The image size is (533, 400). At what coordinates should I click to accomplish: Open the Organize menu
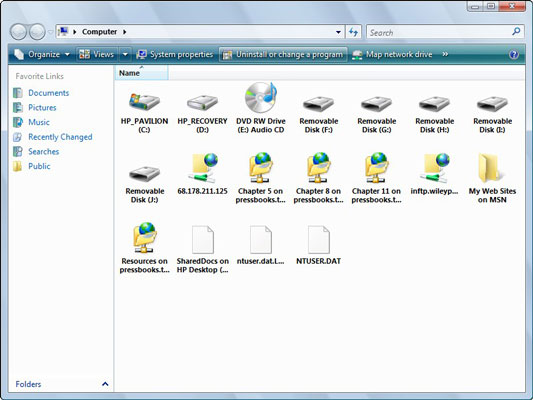pos(42,54)
